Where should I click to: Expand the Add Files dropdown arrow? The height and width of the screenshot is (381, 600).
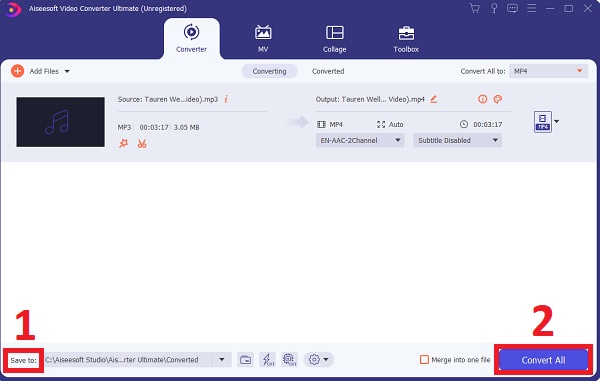pyautogui.click(x=67, y=71)
